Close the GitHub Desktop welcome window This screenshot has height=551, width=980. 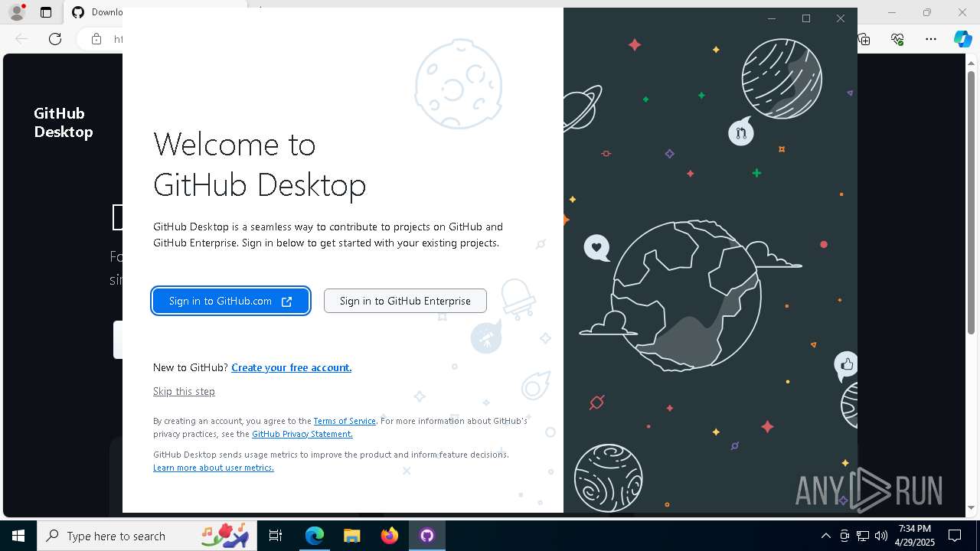pyautogui.click(x=841, y=18)
